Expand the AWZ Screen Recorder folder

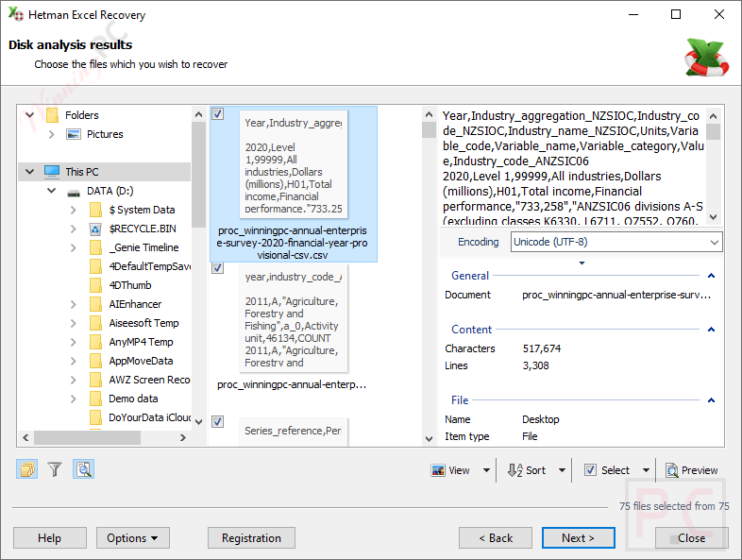click(74, 381)
